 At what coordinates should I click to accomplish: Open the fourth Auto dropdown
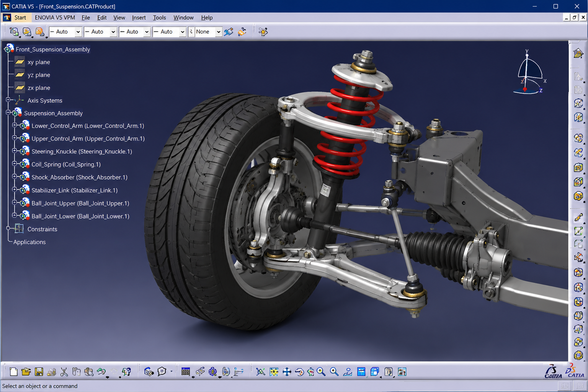coord(183,32)
